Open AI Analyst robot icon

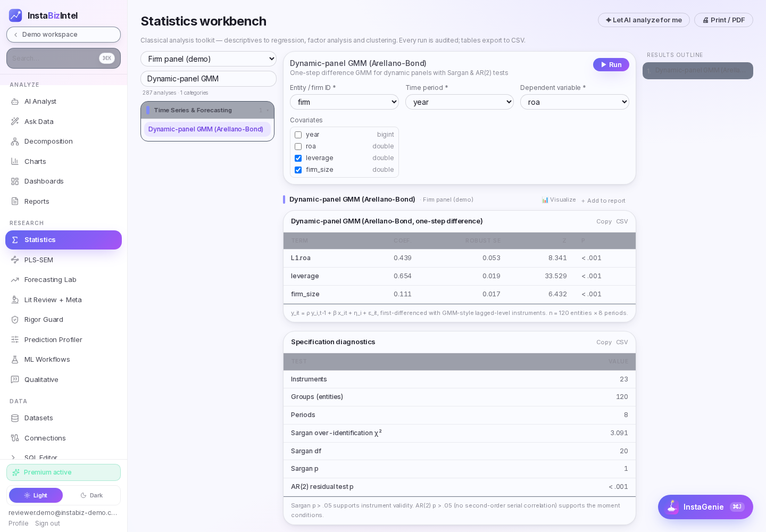coord(15,102)
